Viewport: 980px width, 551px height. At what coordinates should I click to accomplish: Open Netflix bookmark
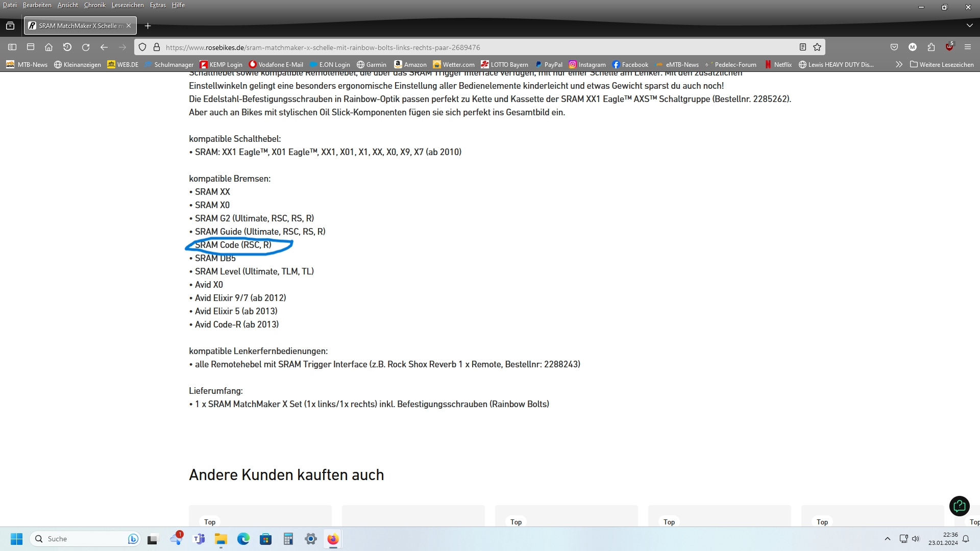click(x=778, y=64)
